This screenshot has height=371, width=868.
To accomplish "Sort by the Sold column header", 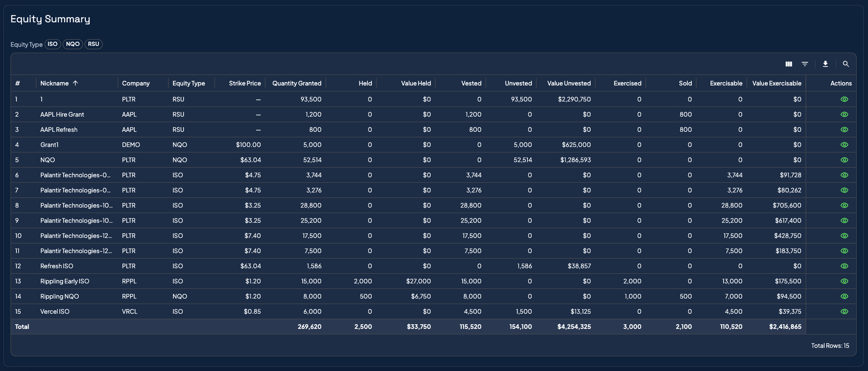I will click(685, 83).
